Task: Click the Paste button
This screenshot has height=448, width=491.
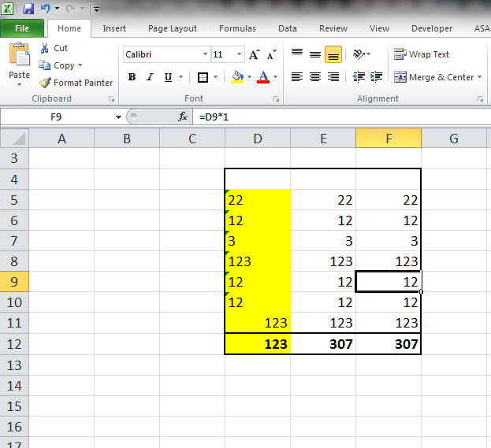Action: coord(19,63)
